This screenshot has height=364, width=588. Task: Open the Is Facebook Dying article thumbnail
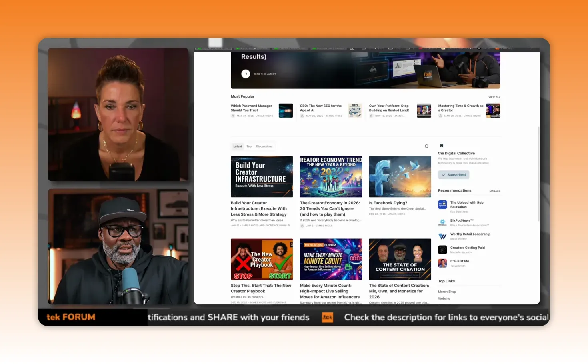[x=400, y=176]
